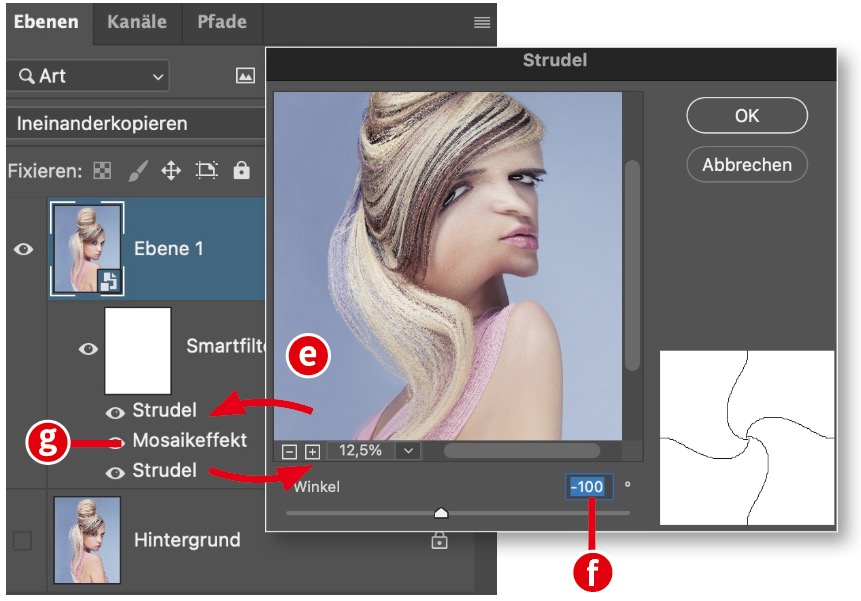
Task: Lock artboard nesting icon
Action: (206, 171)
